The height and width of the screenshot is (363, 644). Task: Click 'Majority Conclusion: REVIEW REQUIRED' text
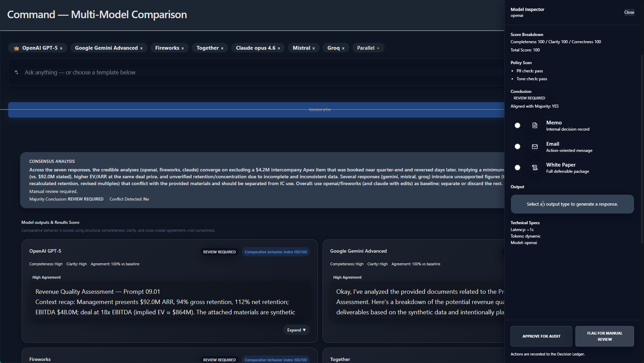tap(66, 199)
